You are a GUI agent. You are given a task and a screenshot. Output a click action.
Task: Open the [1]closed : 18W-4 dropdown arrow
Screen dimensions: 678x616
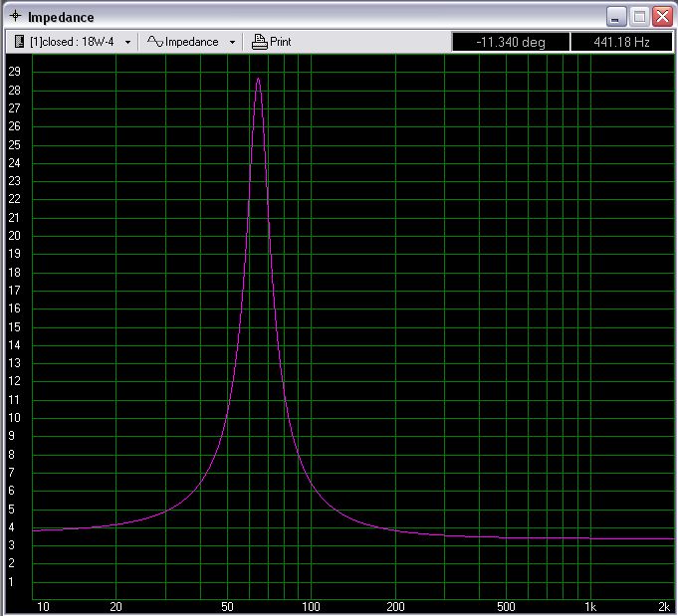click(127, 43)
